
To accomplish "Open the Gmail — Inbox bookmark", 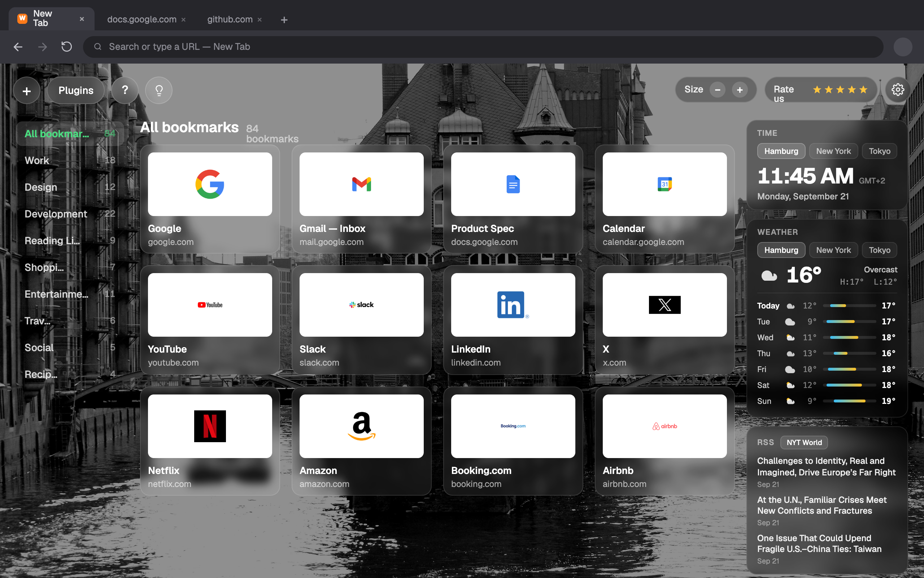I will click(x=361, y=199).
